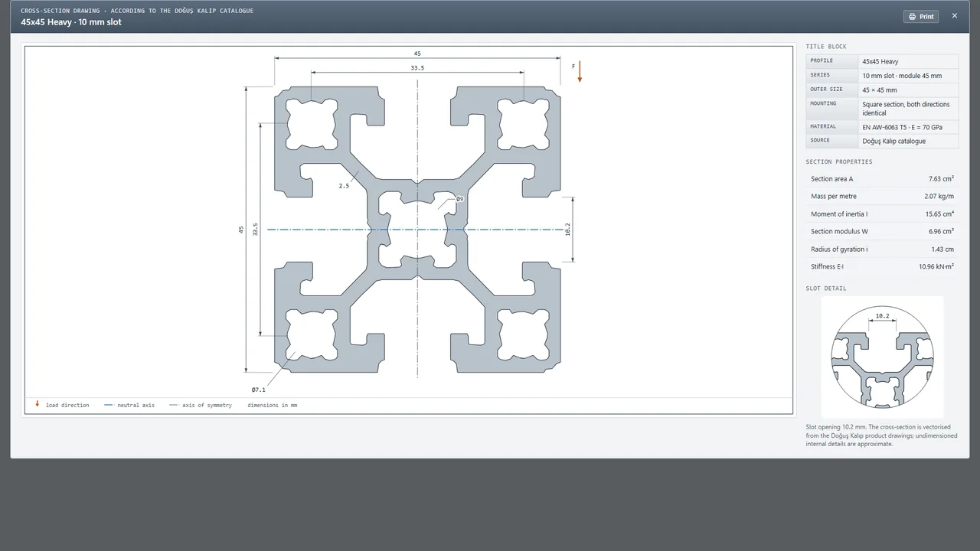The height and width of the screenshot is (551, 980).
Task: Select the Section area A value 7.63 cm²
Action: [940, 178]
